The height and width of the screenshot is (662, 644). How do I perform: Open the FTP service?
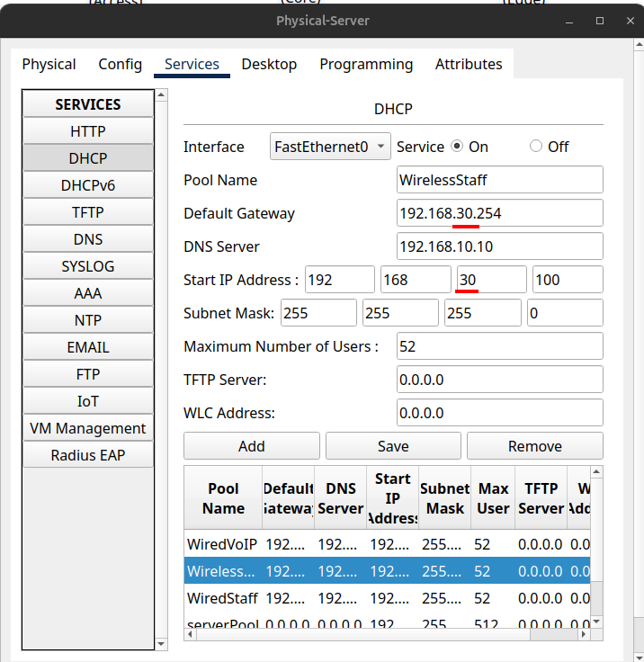[88, 374]
